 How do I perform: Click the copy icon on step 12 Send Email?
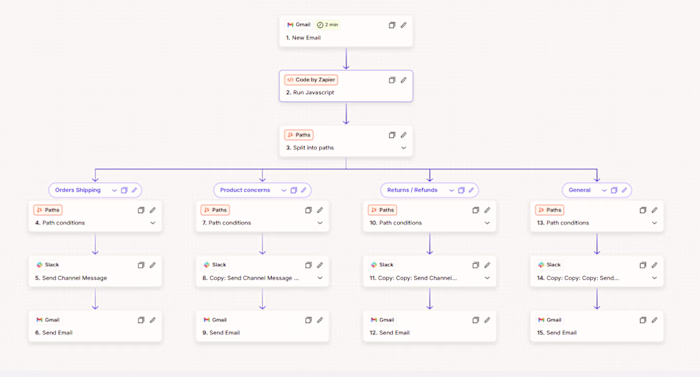point(476,320)
